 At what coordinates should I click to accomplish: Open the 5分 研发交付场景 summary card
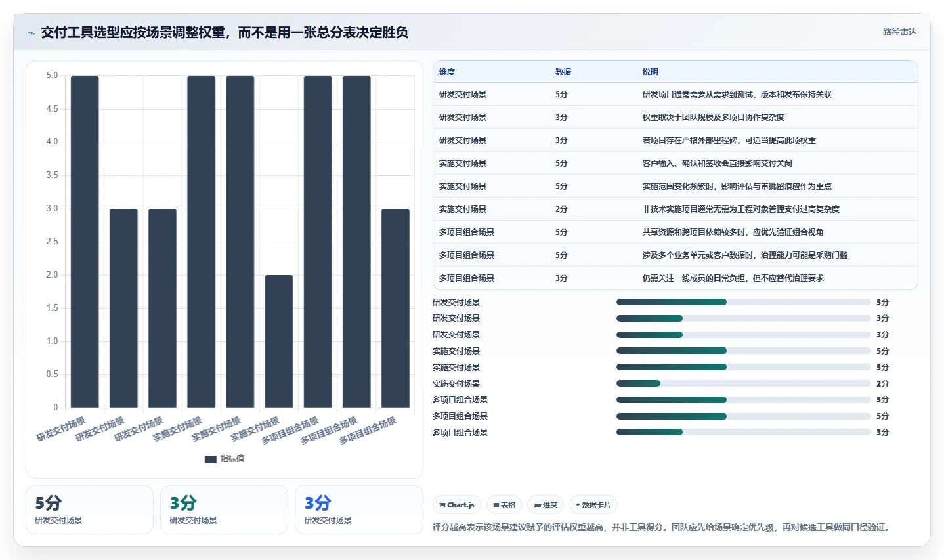(x=89, y=509)
